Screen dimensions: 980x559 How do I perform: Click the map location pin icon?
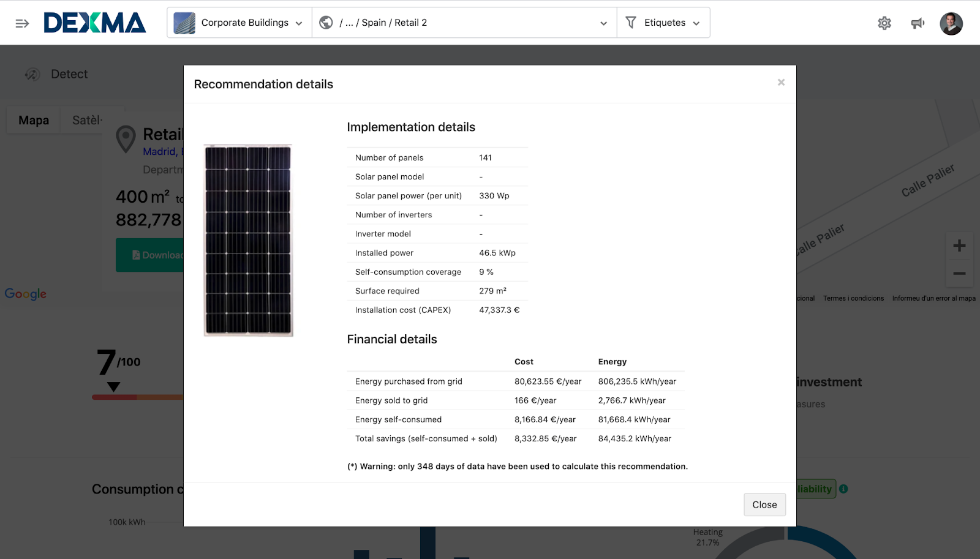(x=126, y=140)
